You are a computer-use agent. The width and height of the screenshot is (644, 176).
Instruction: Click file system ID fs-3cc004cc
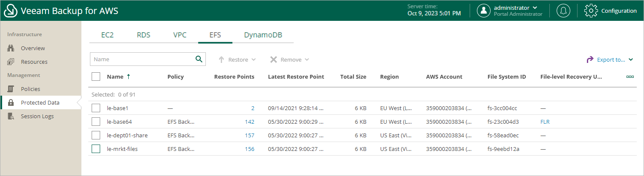[x=502, y=108]
